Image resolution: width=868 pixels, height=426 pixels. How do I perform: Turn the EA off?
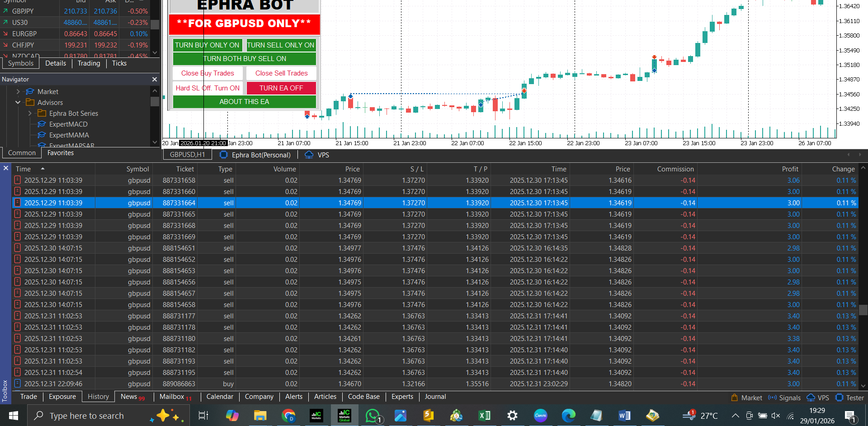281,88
